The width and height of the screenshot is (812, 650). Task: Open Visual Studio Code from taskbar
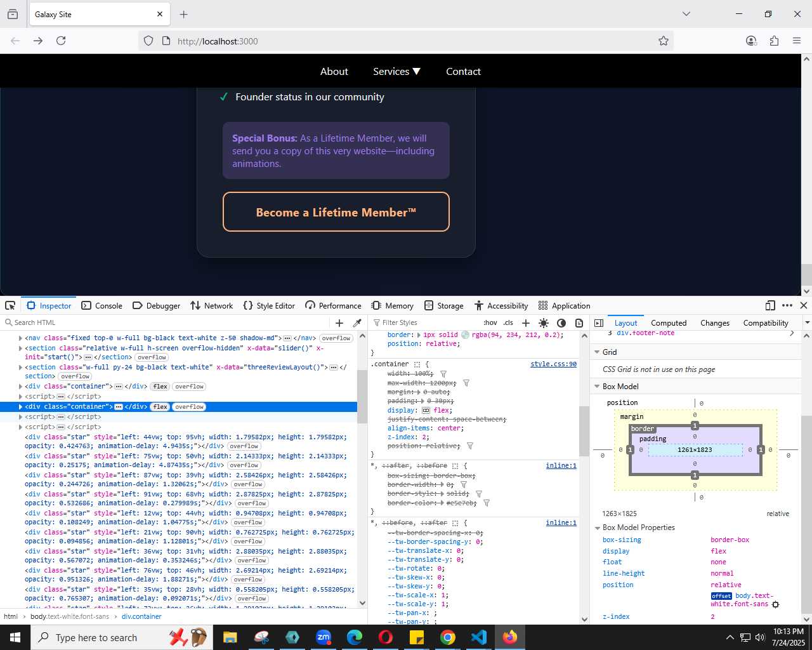[x=479, y=637]
